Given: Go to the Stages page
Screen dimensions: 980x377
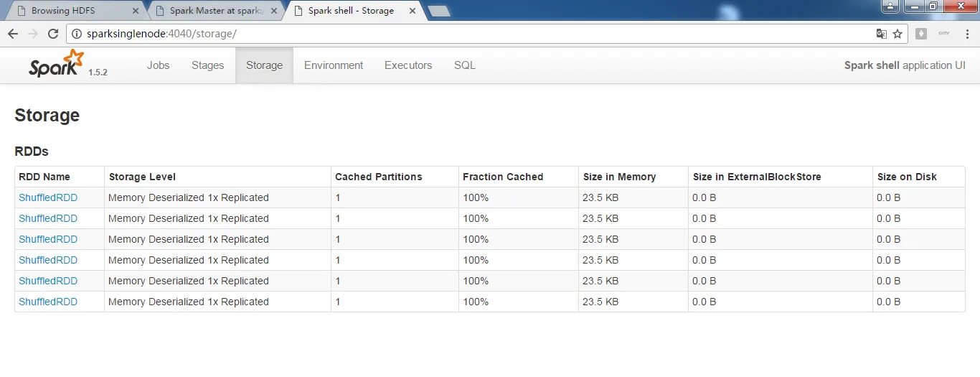Looking at the screenshot, I should point(207,65).
